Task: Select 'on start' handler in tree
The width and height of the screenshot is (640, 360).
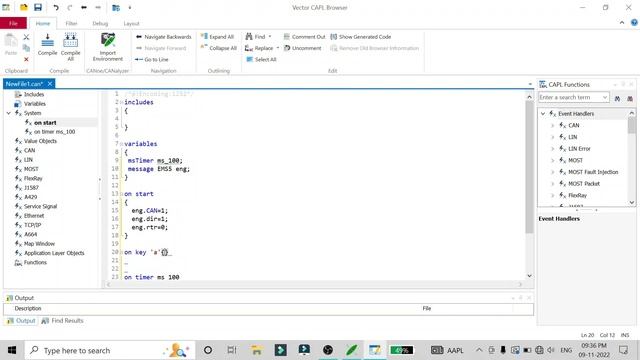Action: (45, 122)
